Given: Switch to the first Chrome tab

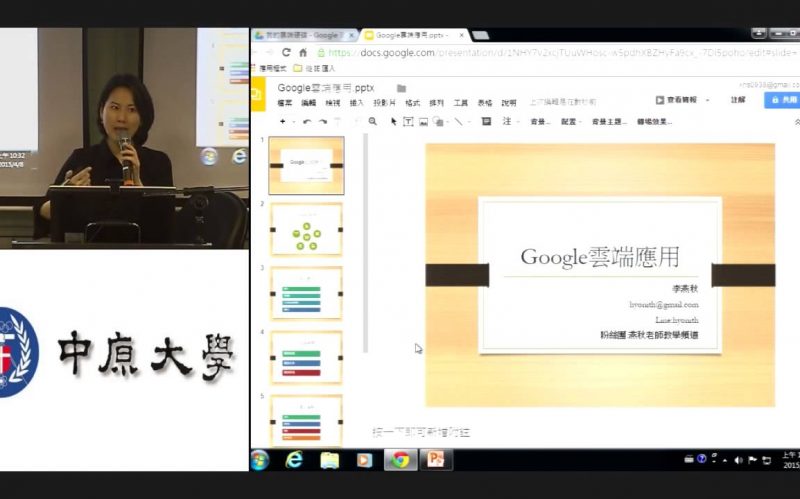Looking at the screenshot, I should point(300,35).
